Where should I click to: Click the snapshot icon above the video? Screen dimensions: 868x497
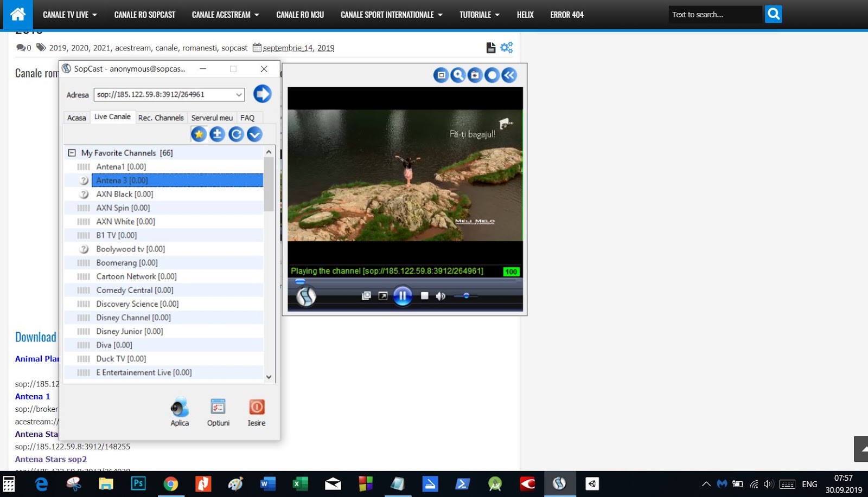point(475,75)
